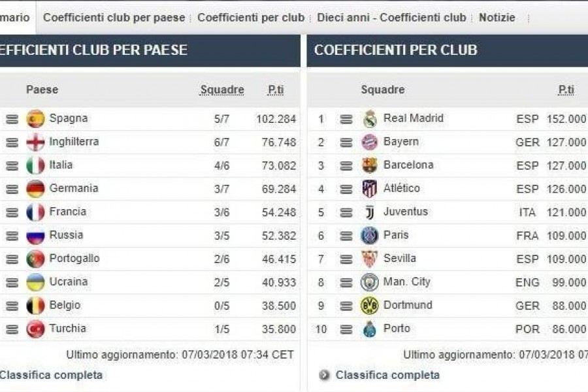Image resolution: width=588 pixels, height=392 pixels.
Task: Click the Spain flag icon
Action: tap(36, 119)
